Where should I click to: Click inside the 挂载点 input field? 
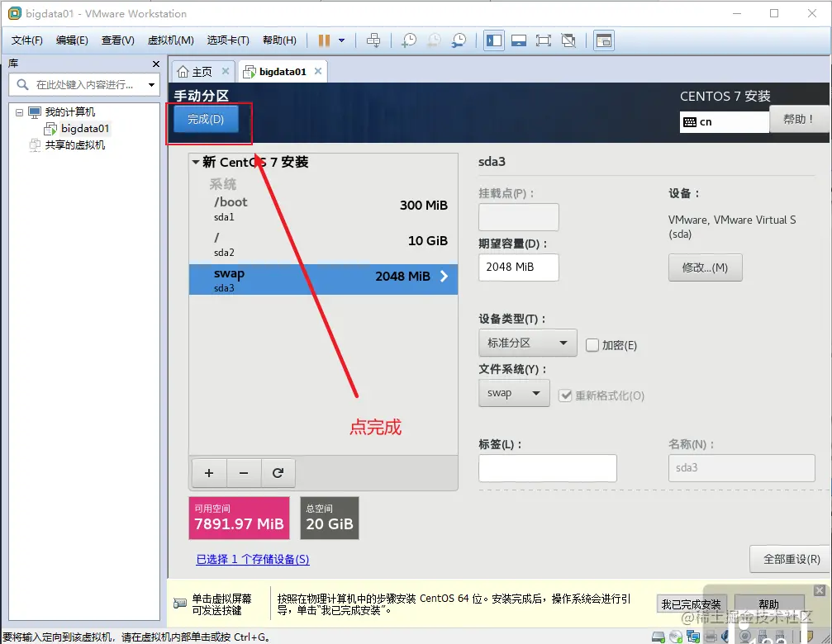point(518,216)
